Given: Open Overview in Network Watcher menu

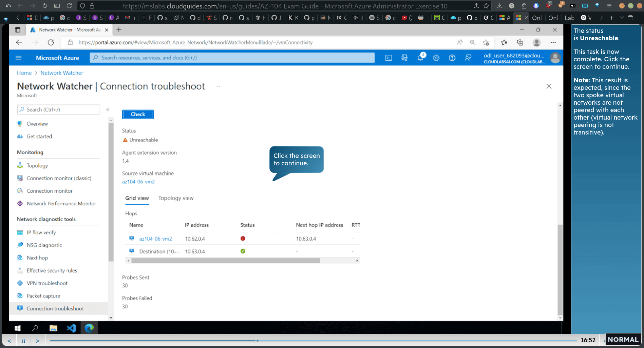Looking at the screenshot, I should [37, 124].
